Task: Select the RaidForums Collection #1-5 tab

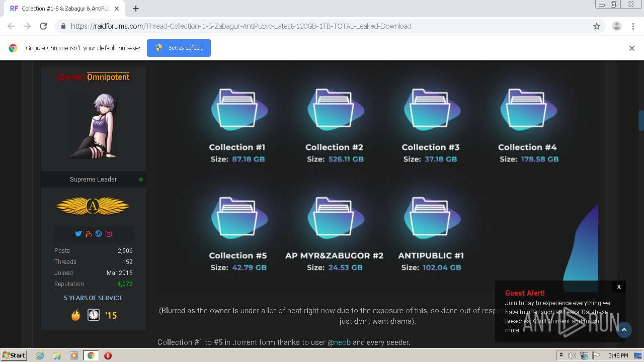Action: [64, 9]
